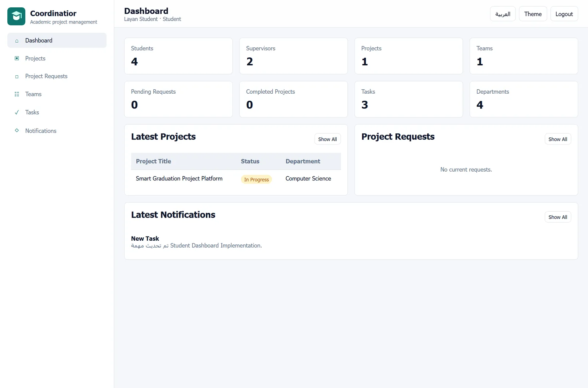Select the Students stat card
Screen dimensions: 588x388
click(x=178, y=56)
